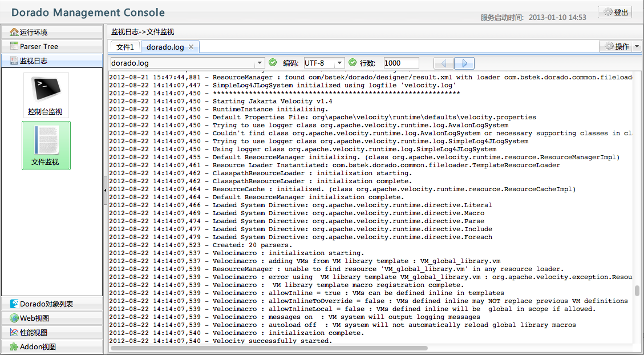Click the horizontal scrollbar of the log view
Image resolution: width=644 pixels, height=355 pixels.
[x=268, y=348]
